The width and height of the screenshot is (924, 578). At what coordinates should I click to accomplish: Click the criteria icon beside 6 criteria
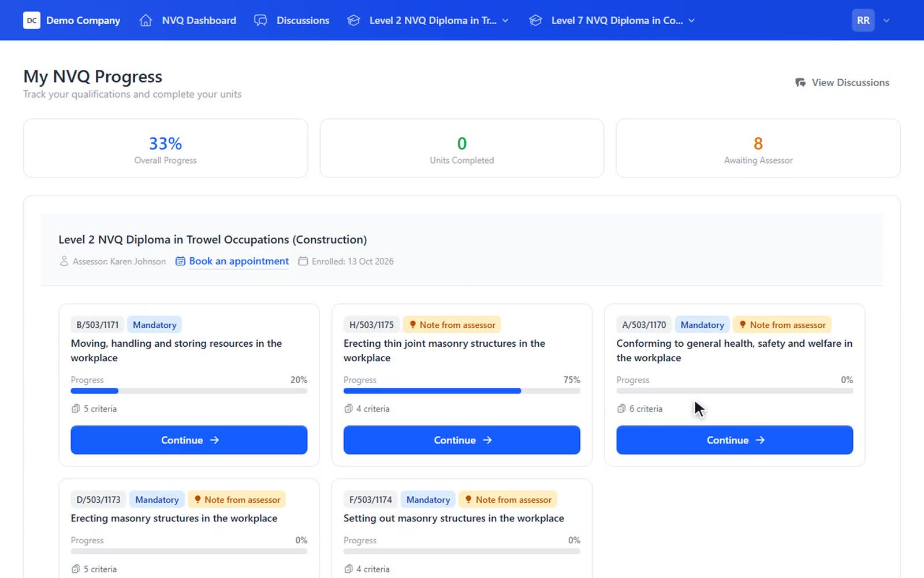pos(621,409)
